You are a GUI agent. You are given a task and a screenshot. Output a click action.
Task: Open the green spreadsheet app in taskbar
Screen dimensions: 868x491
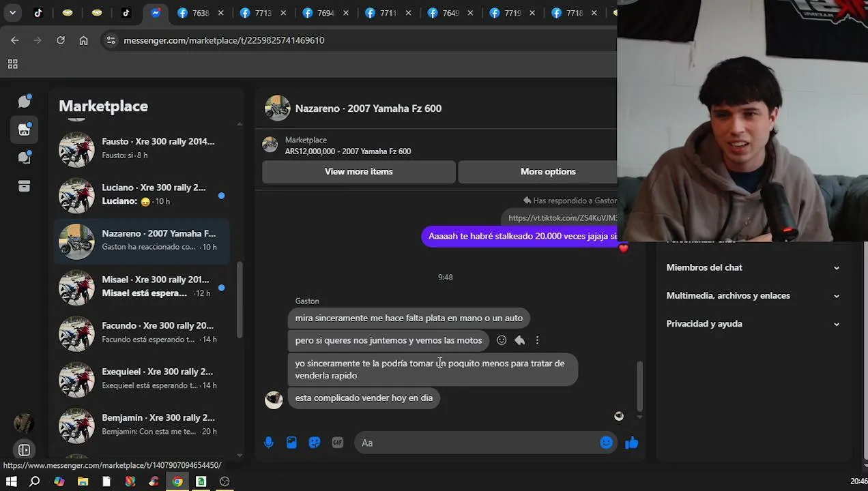201,481
